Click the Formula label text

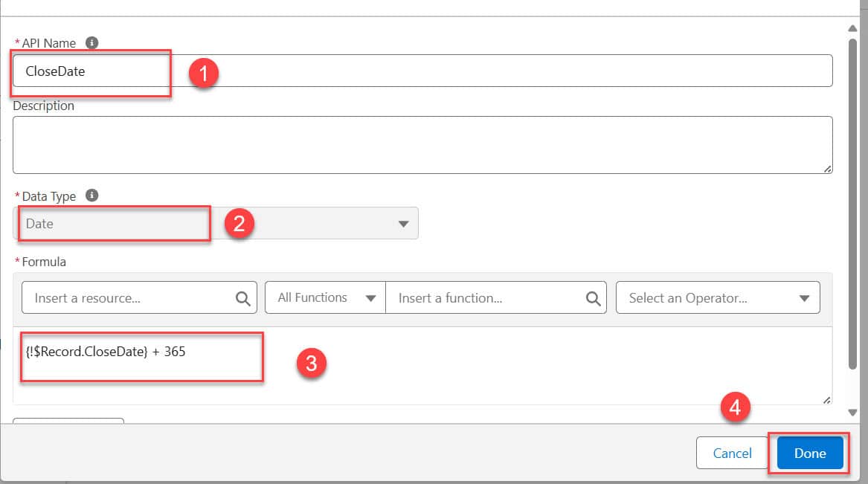tap(44, 262)
